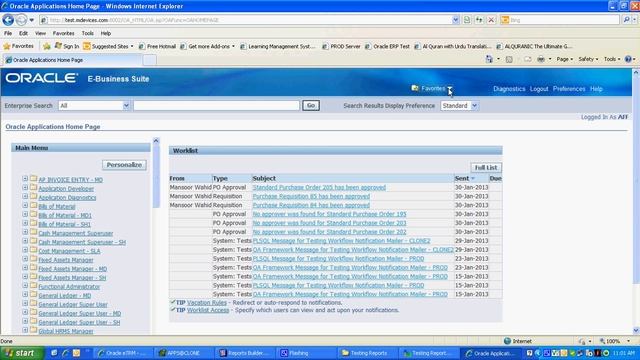Click folder icon beside Bills of Material
Viewport: 640px width, 360px height.
tap(33, 205)
